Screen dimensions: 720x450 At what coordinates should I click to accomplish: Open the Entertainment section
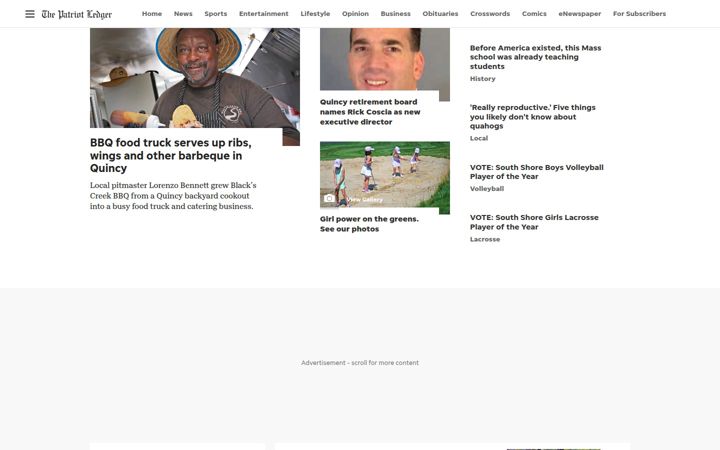(x=264, y=14)
